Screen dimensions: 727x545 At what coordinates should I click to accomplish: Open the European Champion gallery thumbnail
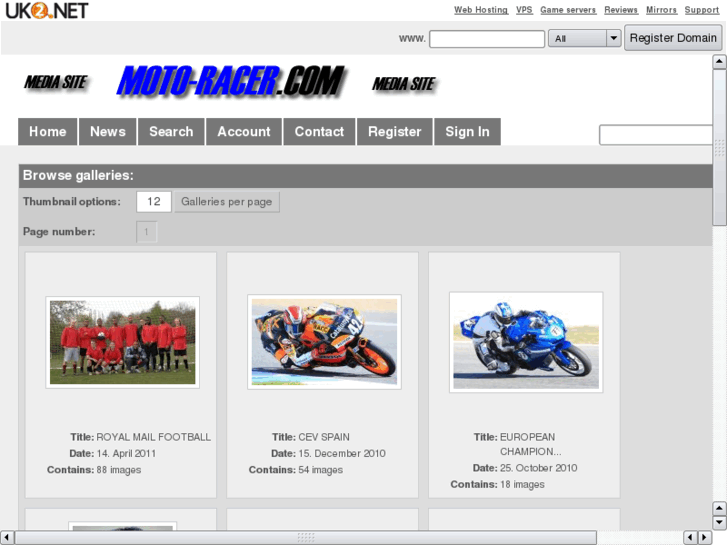[526, 342]
